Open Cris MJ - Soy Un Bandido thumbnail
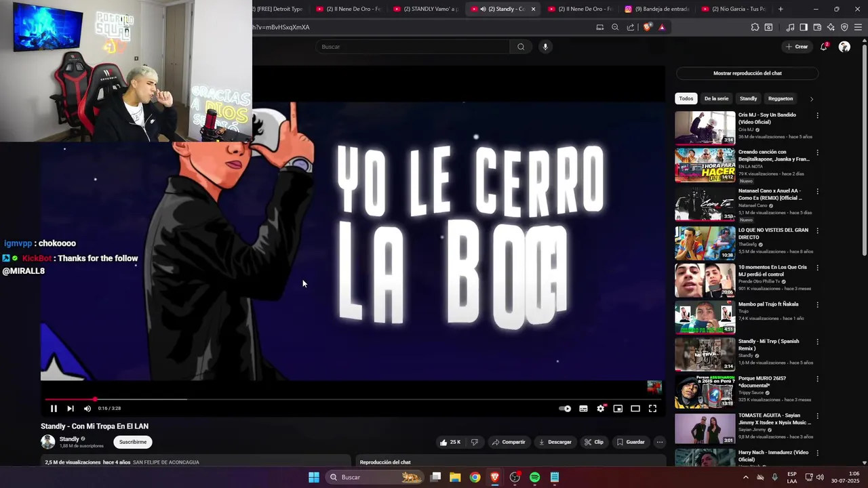 (705, 127)
